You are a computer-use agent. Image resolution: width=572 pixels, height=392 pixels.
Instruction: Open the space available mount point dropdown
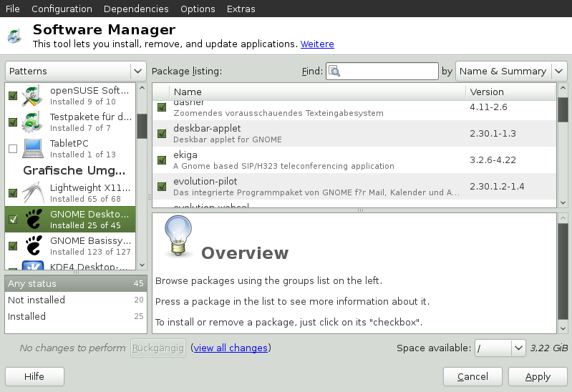(x=501, y=348)
